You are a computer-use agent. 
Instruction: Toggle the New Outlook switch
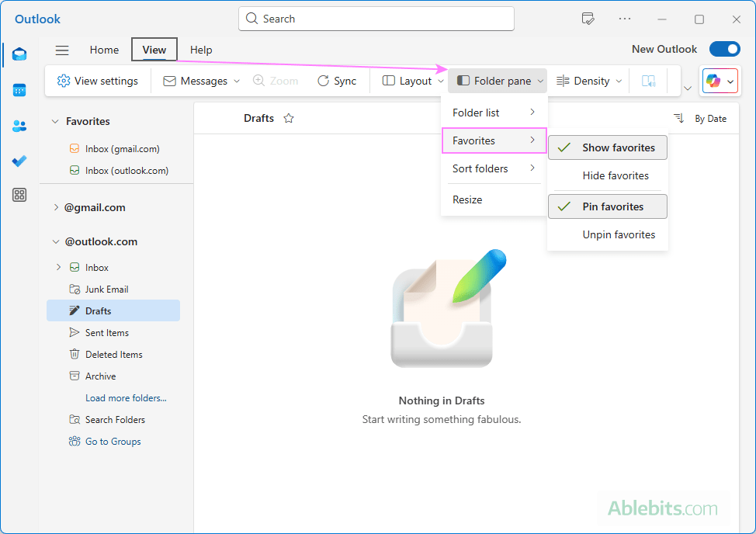coord(725,49)
